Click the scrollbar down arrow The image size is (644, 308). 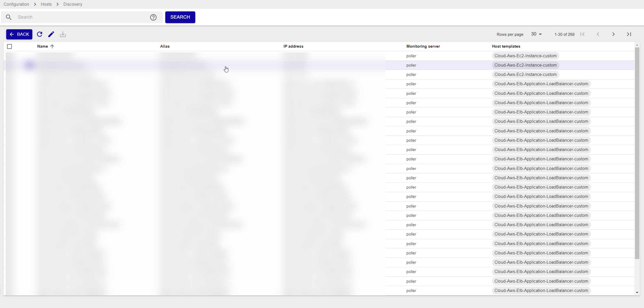pos(637,292)
